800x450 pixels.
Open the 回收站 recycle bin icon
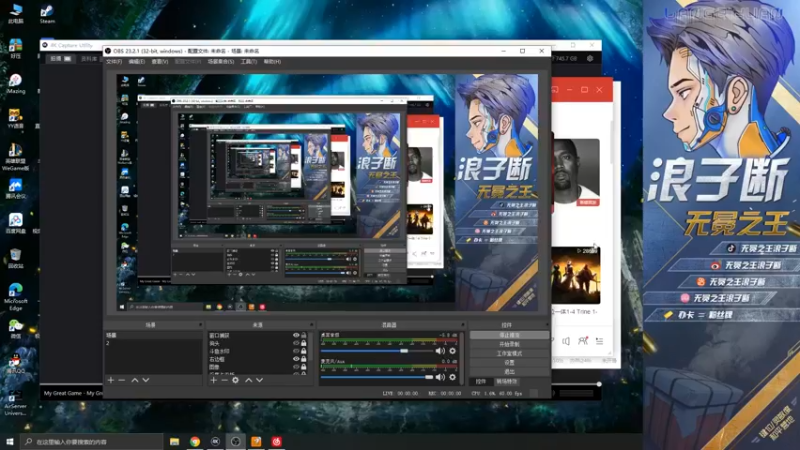(x=15, y=258)
